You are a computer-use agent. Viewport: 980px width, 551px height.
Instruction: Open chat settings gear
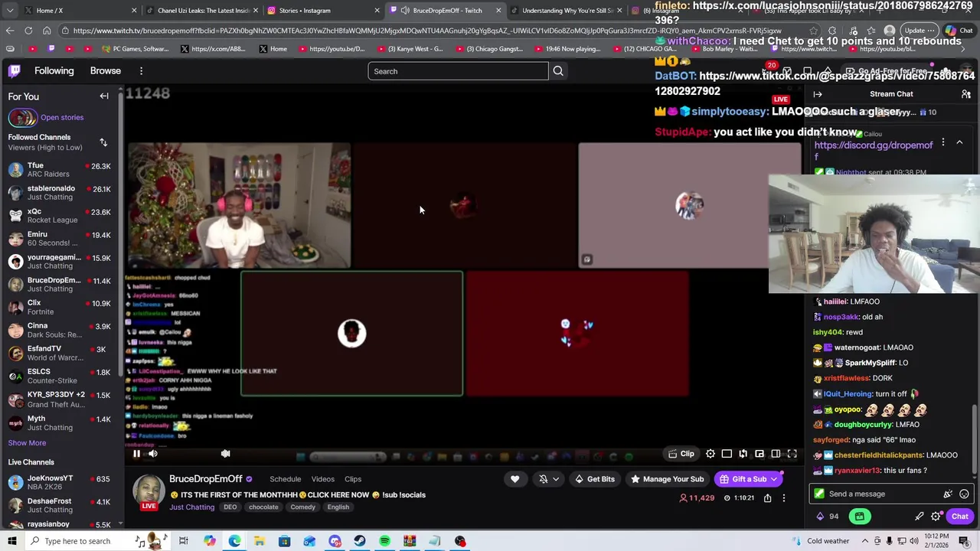(x=936, y=517)
